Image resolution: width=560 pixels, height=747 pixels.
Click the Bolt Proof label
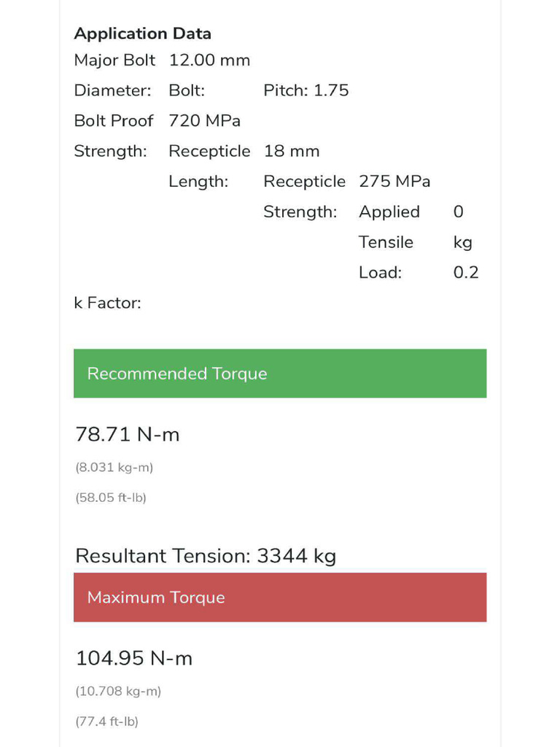pos(114,121)
